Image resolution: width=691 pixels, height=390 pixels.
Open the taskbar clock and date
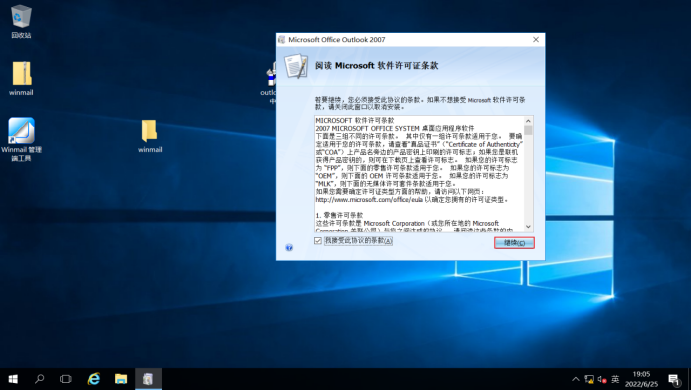(x=641, y=379)
